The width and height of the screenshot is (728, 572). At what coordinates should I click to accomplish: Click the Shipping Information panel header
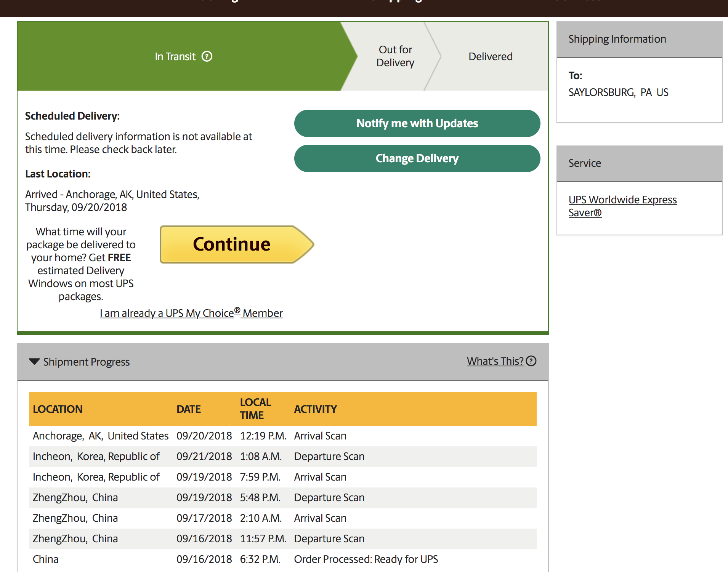pyautogui.click(x=639, y=39)
